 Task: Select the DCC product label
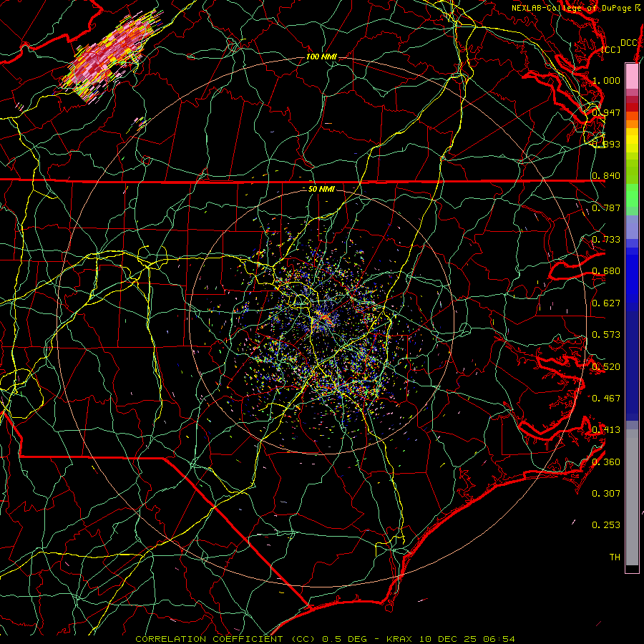click(628, 43)
